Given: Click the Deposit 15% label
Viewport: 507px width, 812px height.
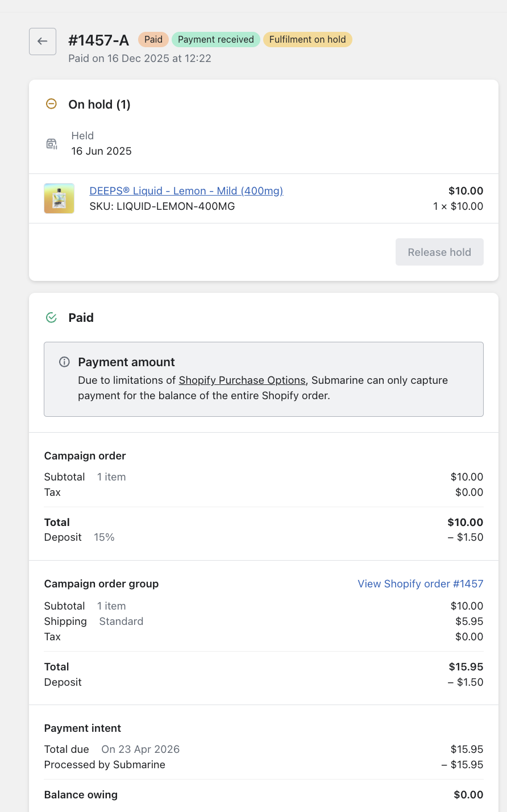Looking at the screenshot, I should pyautogui.click(x=79, y=537).
